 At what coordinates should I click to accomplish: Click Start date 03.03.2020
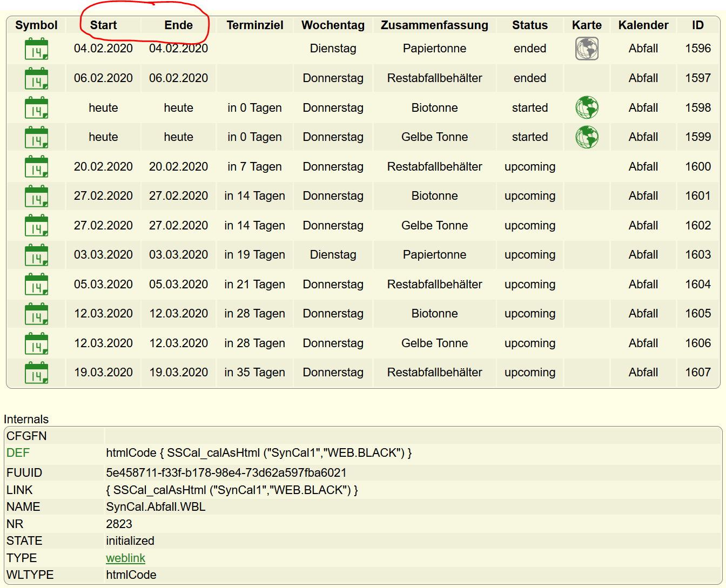point(103,255)
